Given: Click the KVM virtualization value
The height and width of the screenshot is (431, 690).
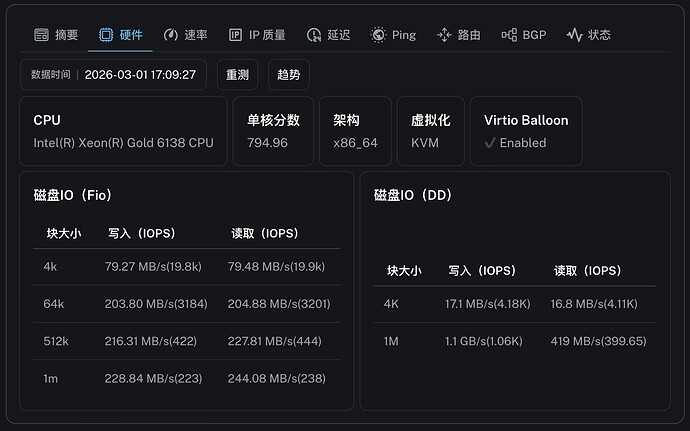Looking at the screenshot, I should point(425,143).
